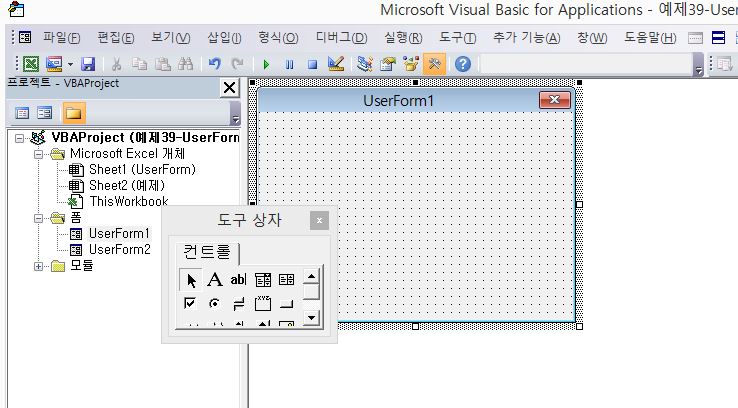This screenshot has height=408, width=738.
Task: Open the 형식(O) menu
Action: pos(278,38)
